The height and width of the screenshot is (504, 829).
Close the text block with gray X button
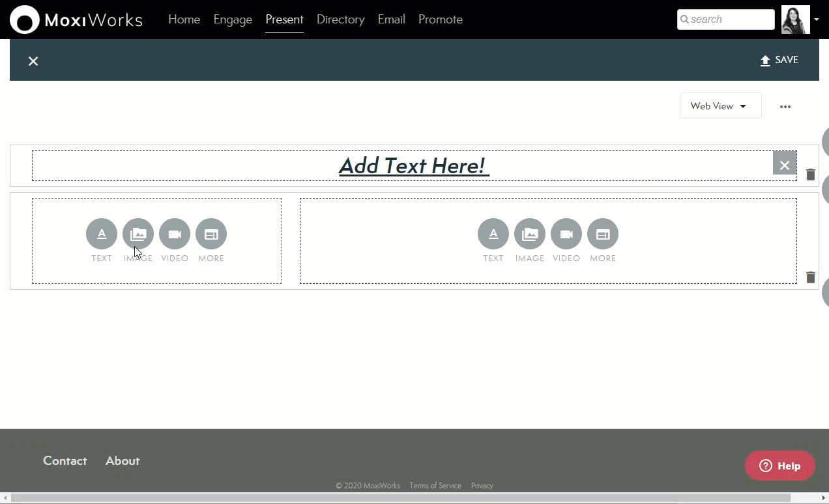click(x=785, y=163)
